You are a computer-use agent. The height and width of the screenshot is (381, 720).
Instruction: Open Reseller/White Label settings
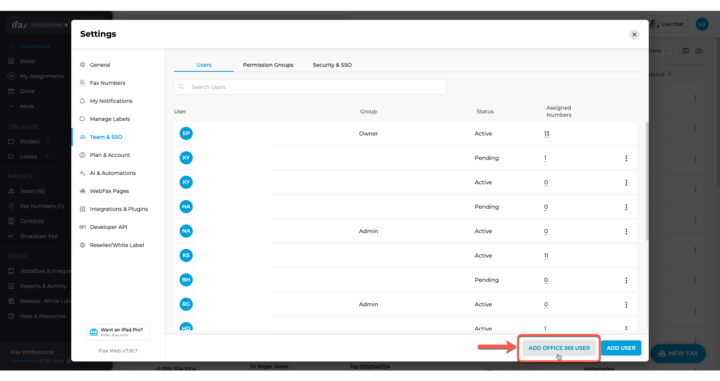click(117, 245)
